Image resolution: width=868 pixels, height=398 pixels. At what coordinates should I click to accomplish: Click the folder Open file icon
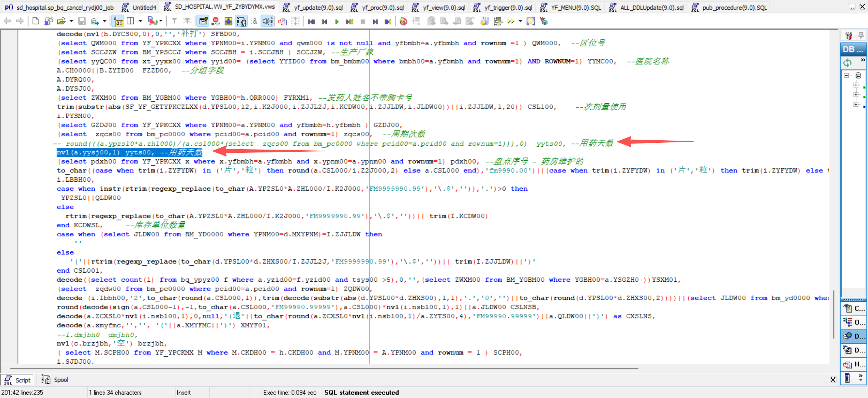click(61, 21)
